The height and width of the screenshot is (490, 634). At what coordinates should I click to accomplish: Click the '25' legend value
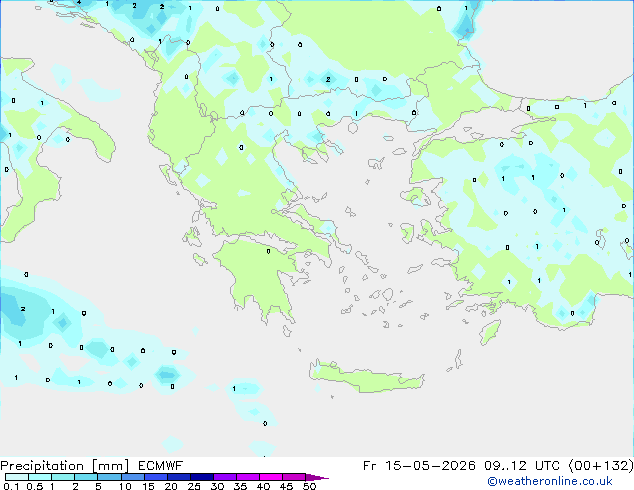(x=194, y=486)
